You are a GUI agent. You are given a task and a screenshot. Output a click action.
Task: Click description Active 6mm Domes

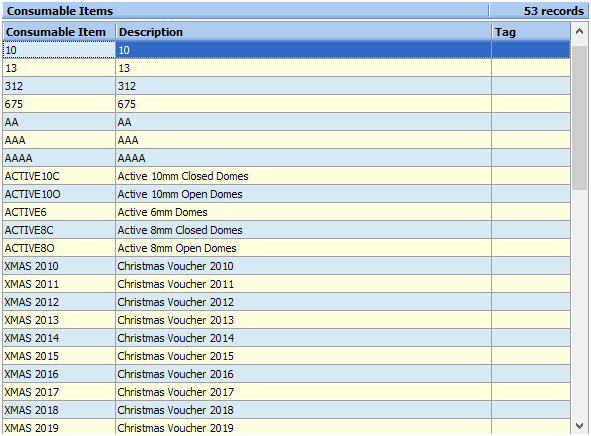click(x=303, y=212)
